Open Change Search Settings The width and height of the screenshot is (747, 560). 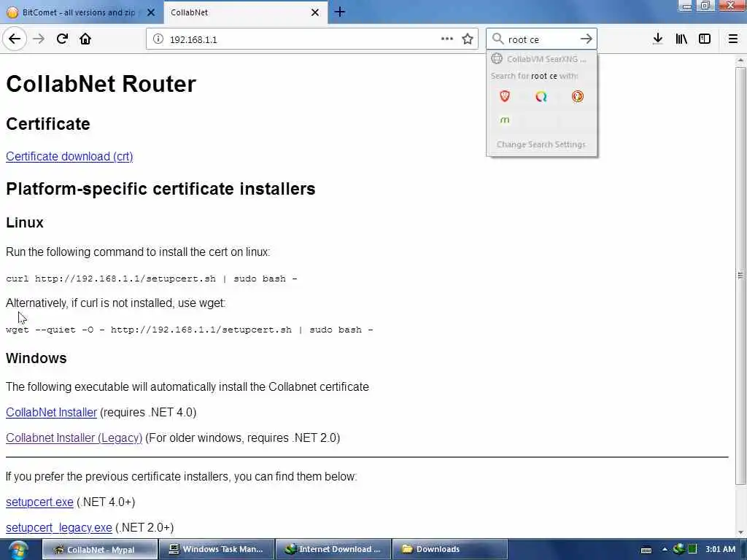[541, 144]
